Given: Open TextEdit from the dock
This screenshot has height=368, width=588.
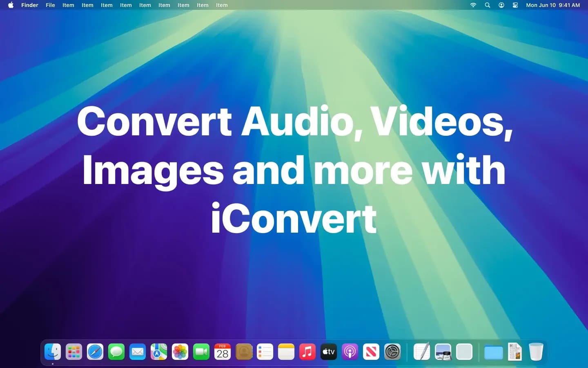Looking at the screenshot, I should (x=422, y=352).
